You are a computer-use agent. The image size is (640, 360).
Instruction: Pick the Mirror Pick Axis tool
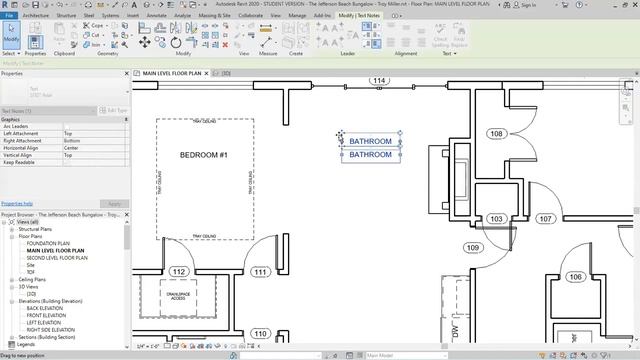pyautogui.click(x=176, y=28)
